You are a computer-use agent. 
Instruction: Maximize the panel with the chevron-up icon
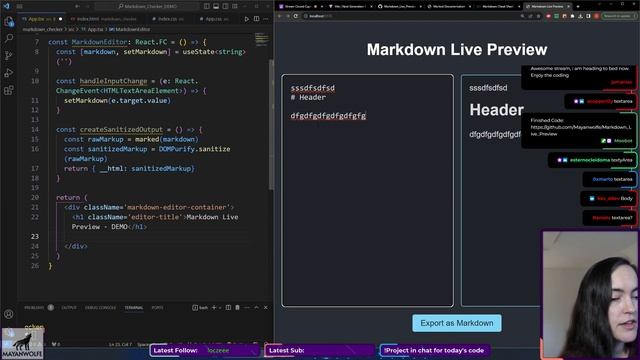tap(256, 307)
